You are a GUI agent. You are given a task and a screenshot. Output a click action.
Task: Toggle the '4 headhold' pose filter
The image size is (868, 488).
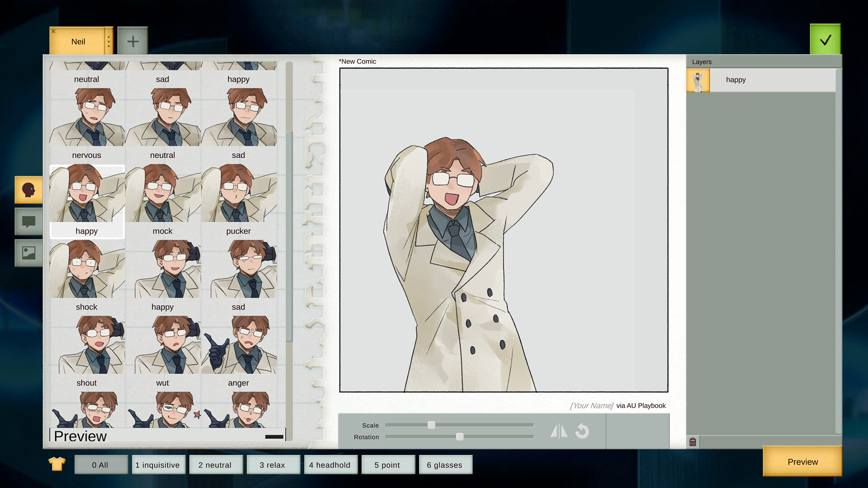[330, 465]
